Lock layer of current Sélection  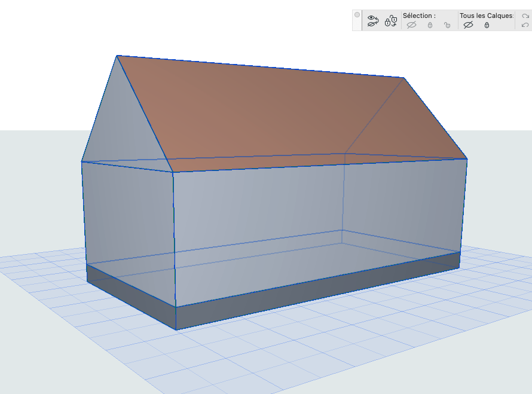(x=430, y=25)
